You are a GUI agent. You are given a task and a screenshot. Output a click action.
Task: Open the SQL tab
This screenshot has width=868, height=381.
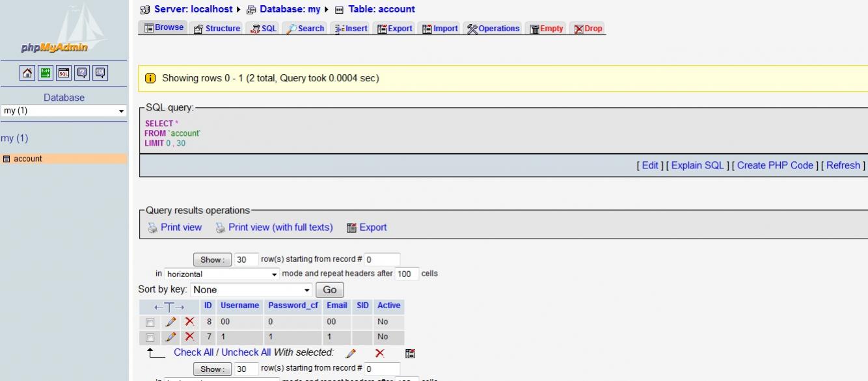coord(264,29)
